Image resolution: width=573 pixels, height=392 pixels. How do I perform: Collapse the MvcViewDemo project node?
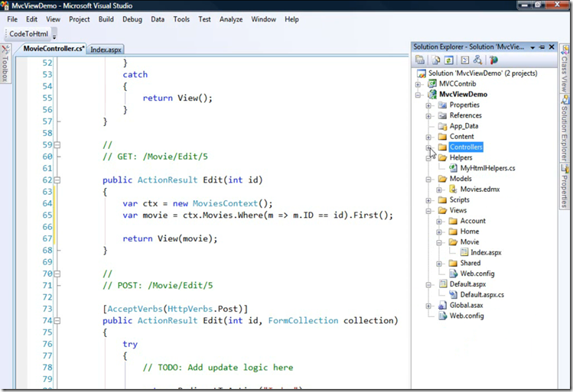tap(418, 95)
